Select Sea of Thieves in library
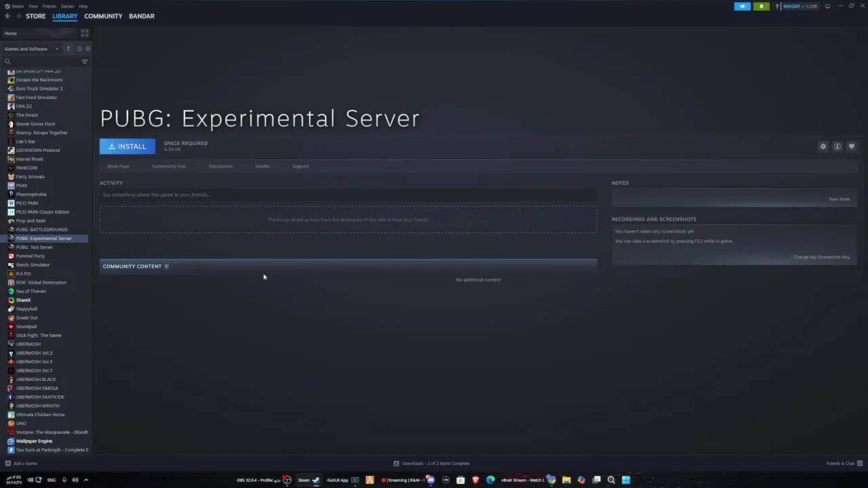The width and height of the screenshot is (868, 488). [31, 291]
